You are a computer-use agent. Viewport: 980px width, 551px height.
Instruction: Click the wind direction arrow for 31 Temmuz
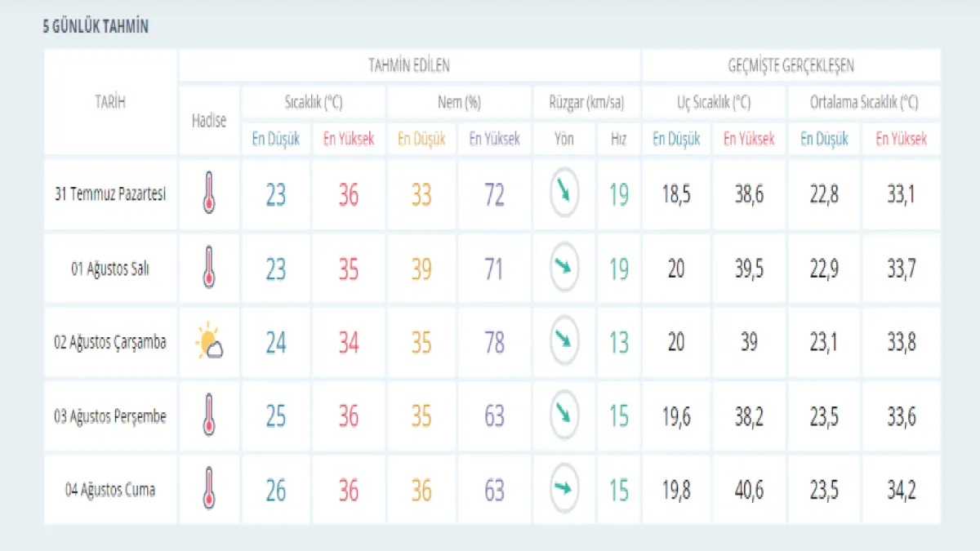click(564, 193)
